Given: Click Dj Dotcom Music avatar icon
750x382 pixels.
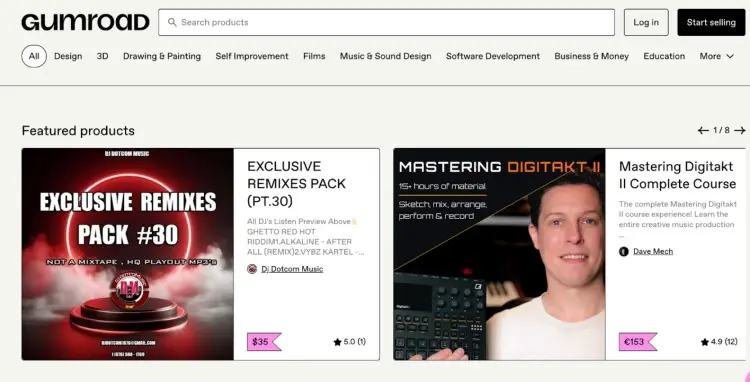Looking at the screenshot, I should 252,269.
